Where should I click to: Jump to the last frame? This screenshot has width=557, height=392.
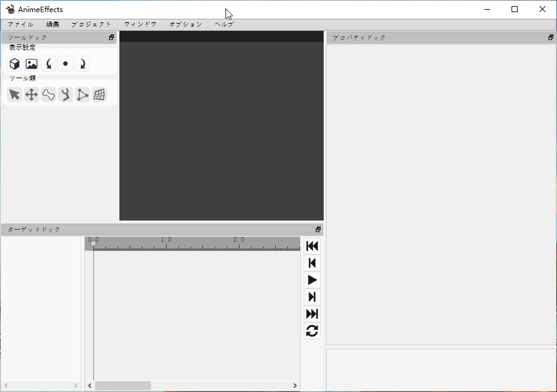point(312,314)
